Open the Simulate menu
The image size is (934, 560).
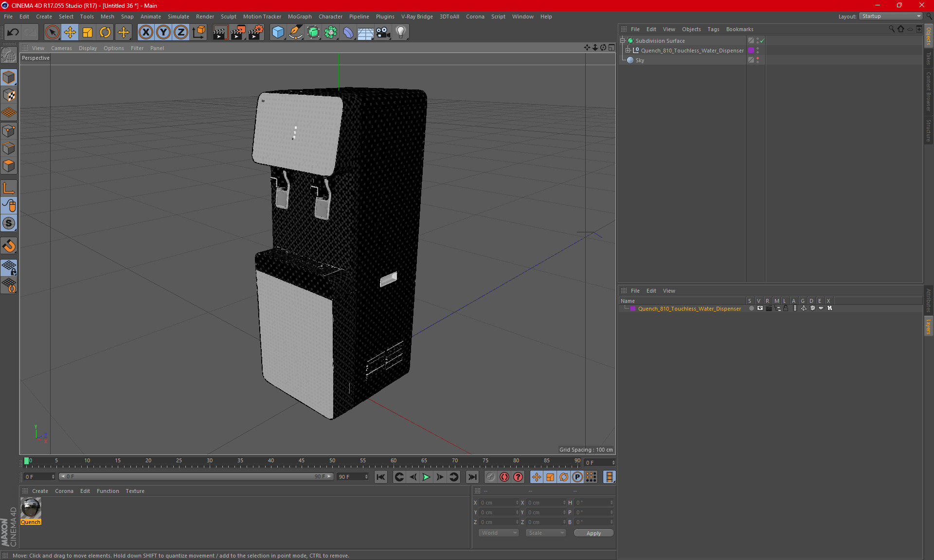pos(179,17)
